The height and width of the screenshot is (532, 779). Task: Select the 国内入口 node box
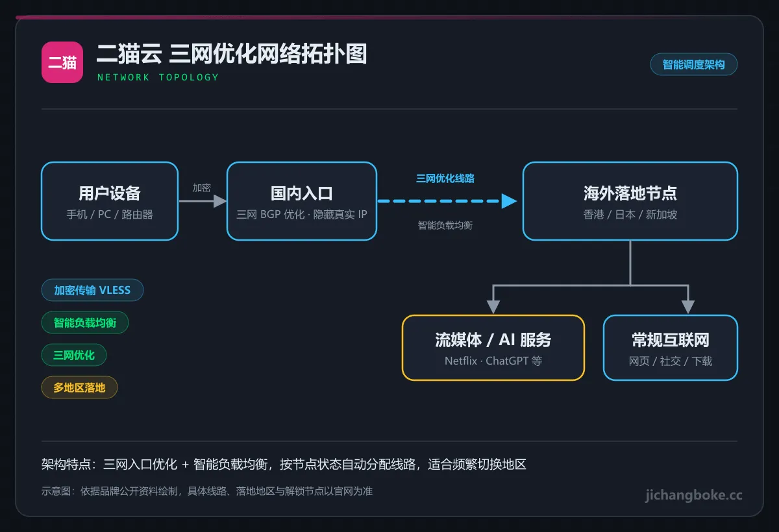[302, 201]
